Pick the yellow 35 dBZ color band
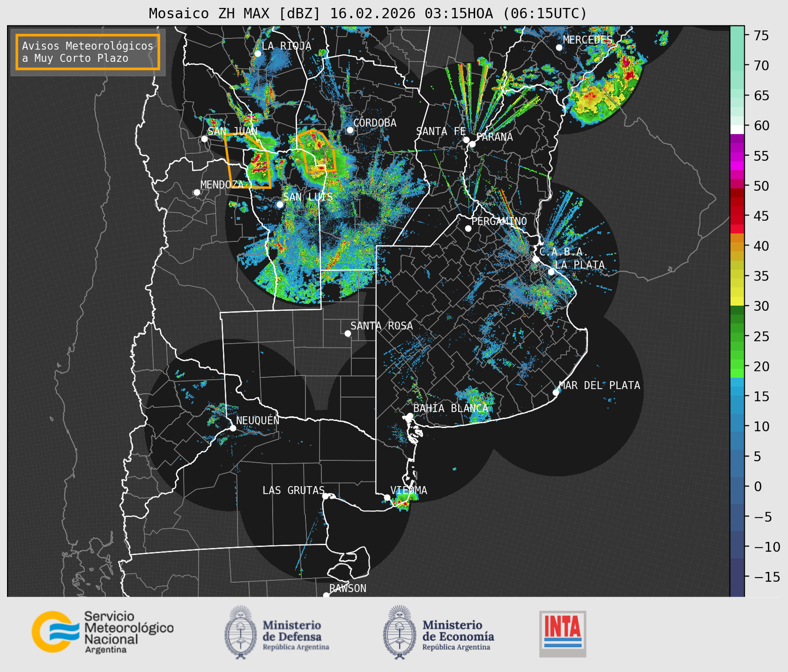 point(737,276)
